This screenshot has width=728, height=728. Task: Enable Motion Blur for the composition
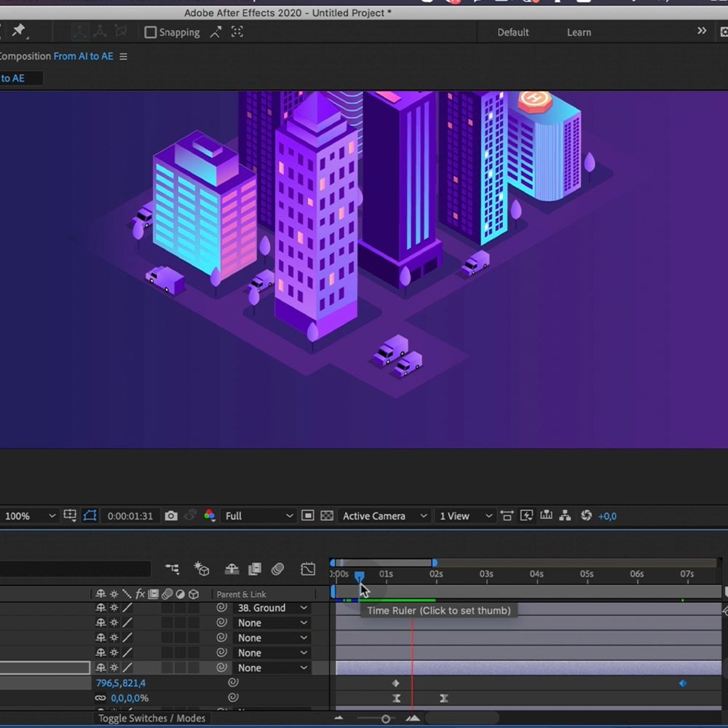coord(277,569)
